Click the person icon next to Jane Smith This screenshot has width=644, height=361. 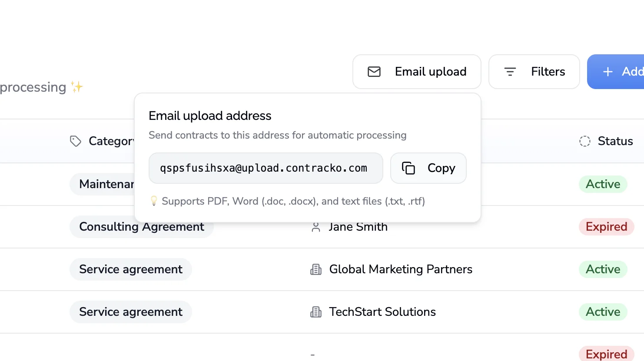coord(315,226)
